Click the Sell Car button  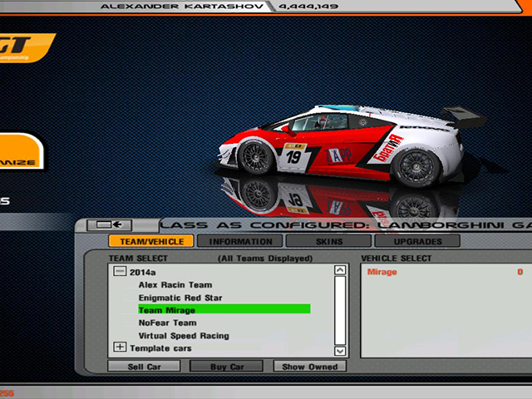(x=144, y=367)
